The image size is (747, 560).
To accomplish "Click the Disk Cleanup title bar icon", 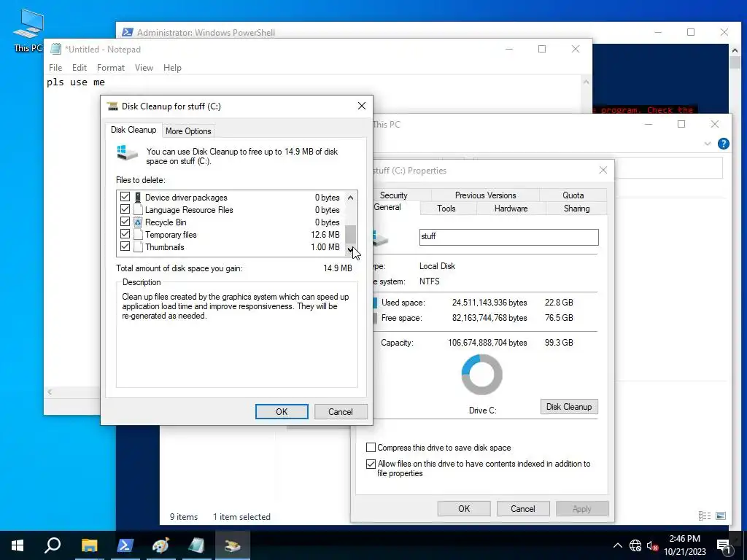I will [112, 106].
